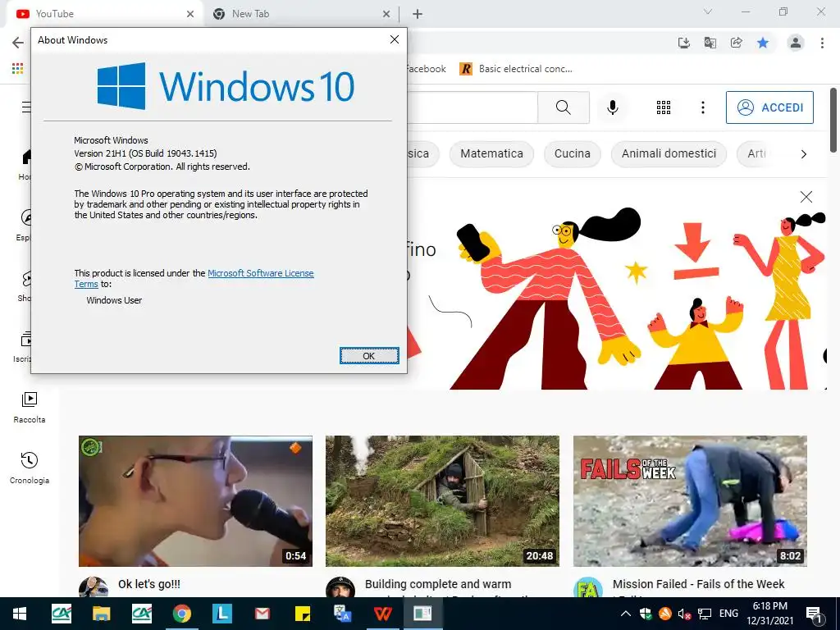Open the Windows Start menu
The image size is (840, 630).
tap(20, 614)
